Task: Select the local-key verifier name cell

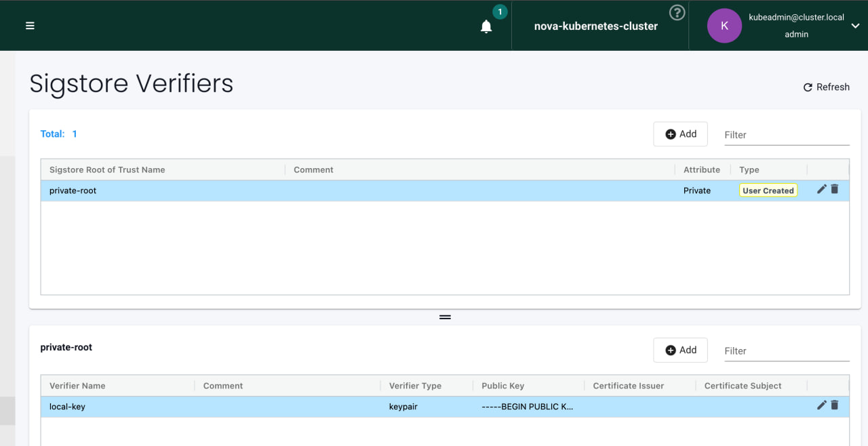Action: coord(67,407)
